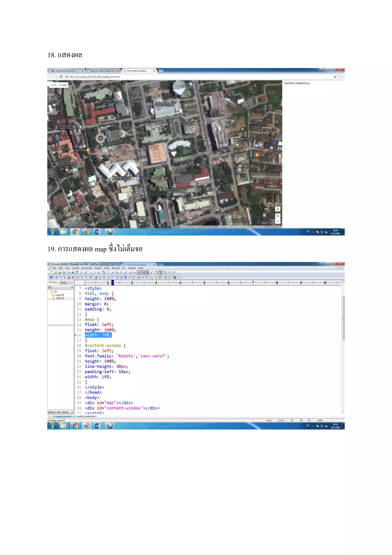
Task: Switch to week5_marker.html document tab
Action: [x=86, y=416]
